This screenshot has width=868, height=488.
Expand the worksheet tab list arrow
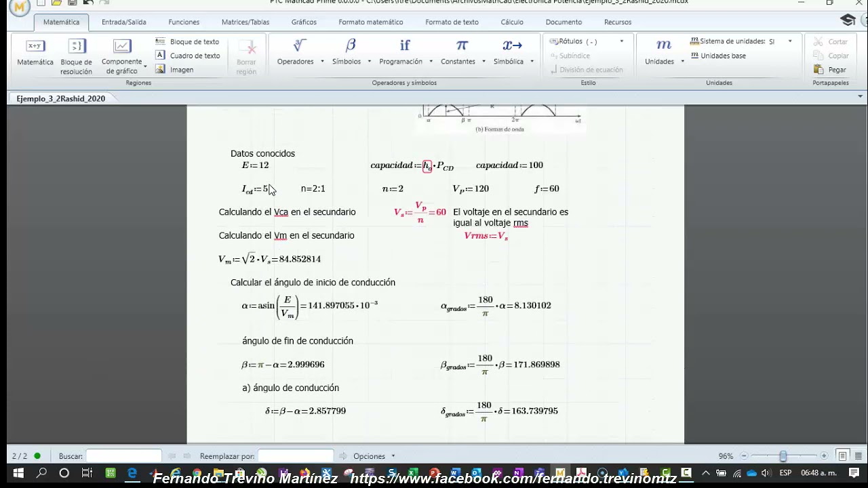click(x=860, y=96)
